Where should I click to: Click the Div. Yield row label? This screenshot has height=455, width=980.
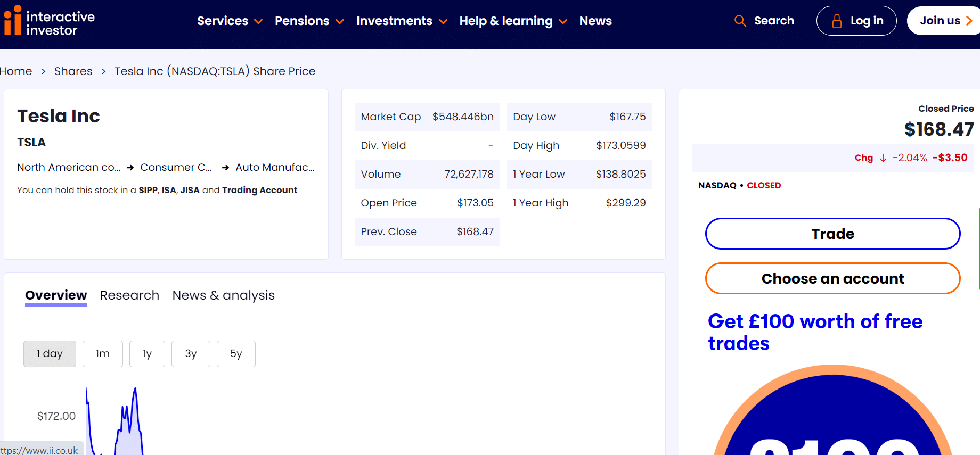click(383, 145)
